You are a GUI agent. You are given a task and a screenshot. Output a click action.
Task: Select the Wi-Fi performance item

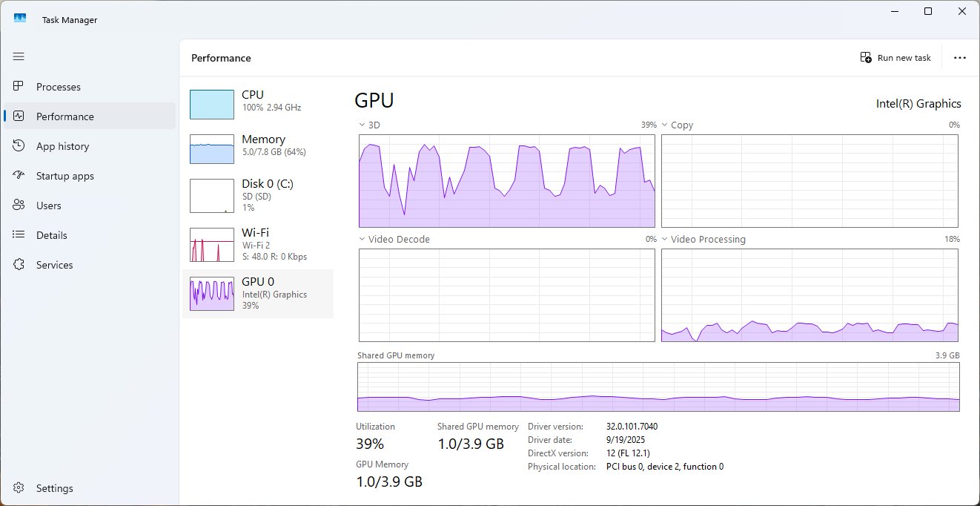coord(257,244)
